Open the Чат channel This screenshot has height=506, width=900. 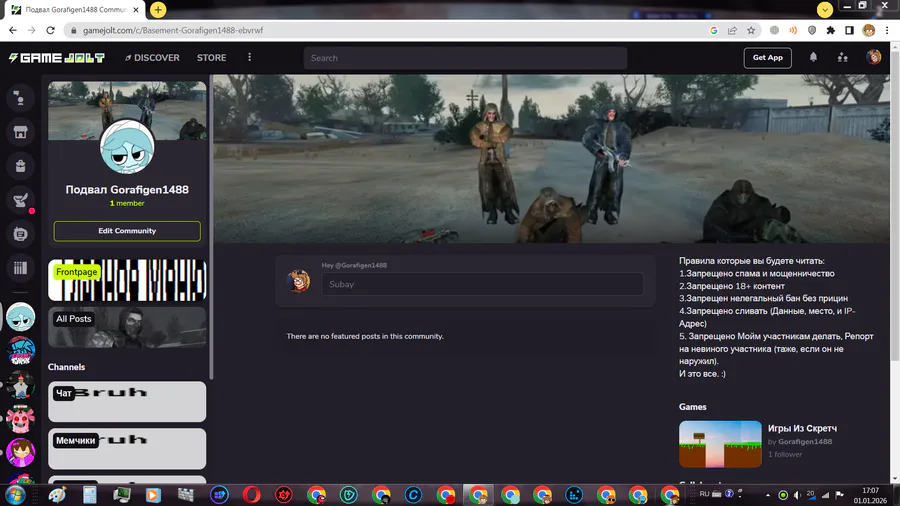[x=127, y=402]
